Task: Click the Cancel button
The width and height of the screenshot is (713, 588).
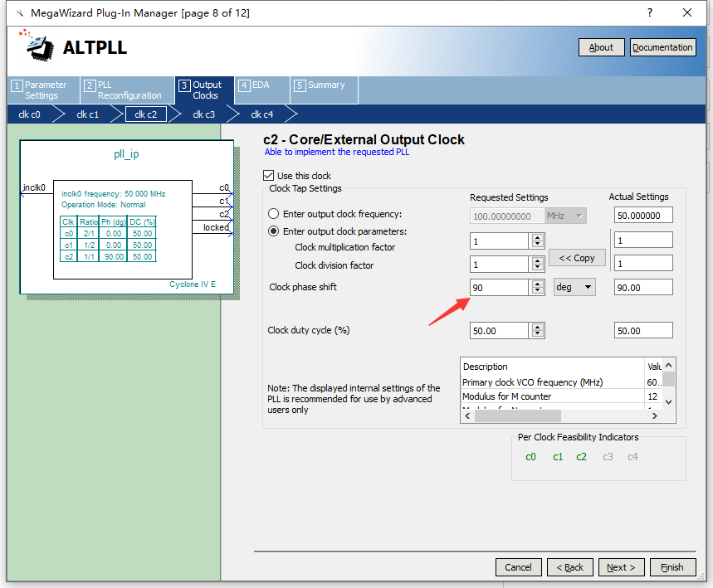Action: tap(519, 567)
